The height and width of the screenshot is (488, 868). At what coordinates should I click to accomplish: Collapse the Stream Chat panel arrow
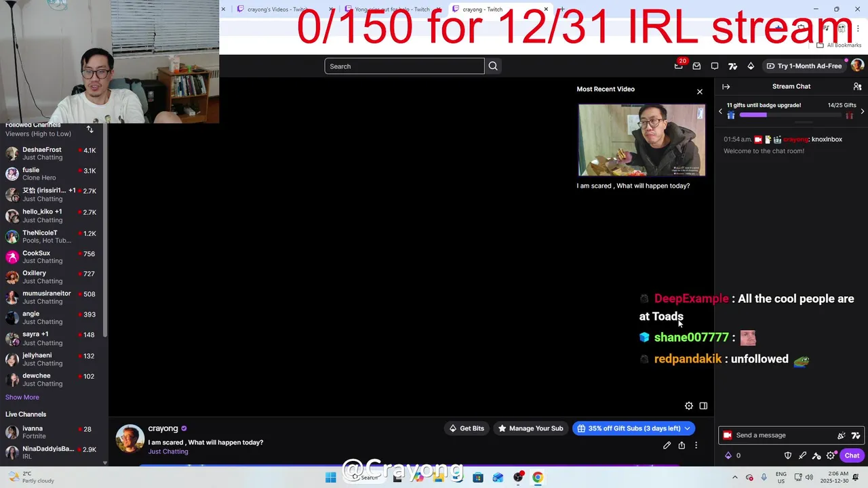point(726,87)
